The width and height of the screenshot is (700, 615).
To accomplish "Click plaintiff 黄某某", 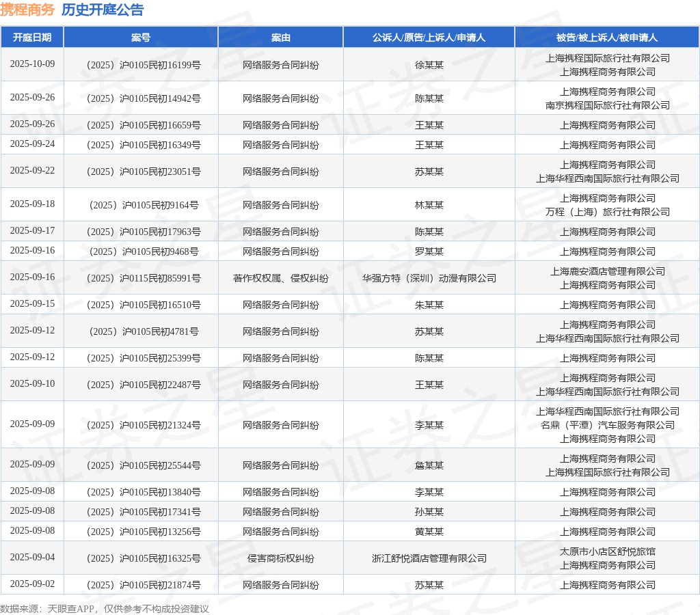I will [429, 532].
